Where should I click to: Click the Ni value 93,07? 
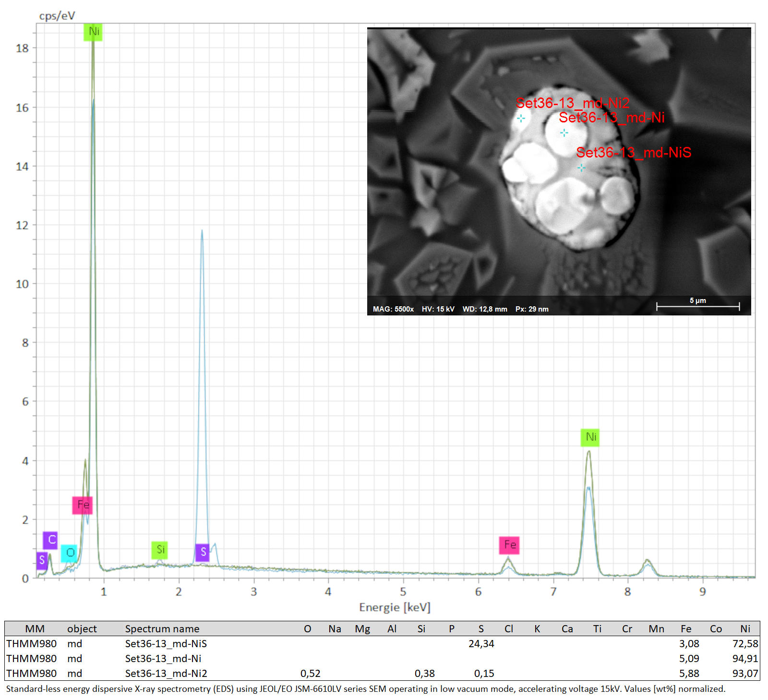[745, 674]
